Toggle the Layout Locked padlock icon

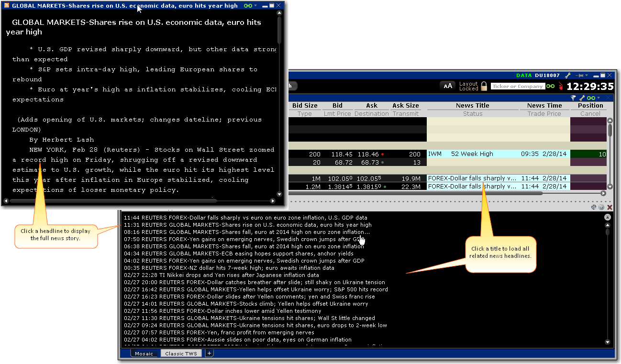[484, 86]
